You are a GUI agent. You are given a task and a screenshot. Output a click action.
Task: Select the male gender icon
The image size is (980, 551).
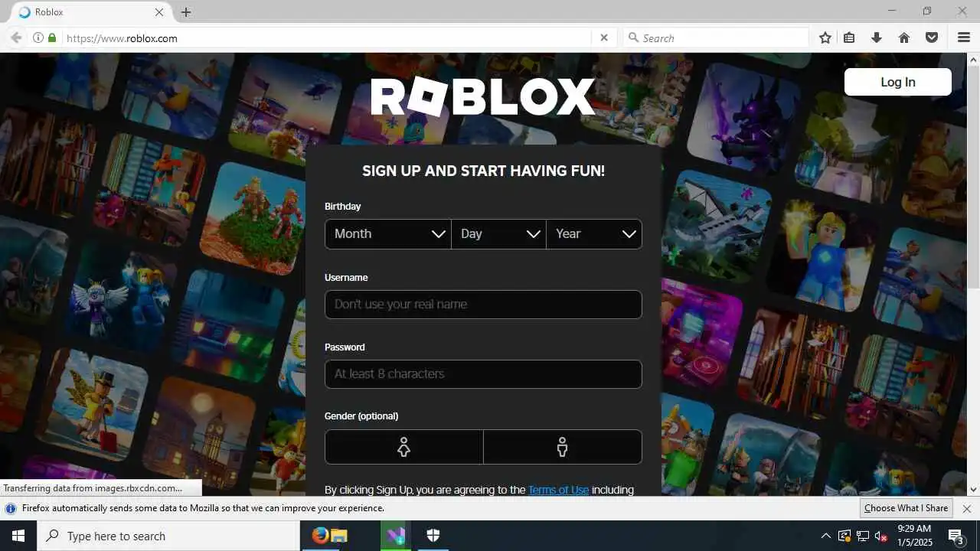coord(563,447)
